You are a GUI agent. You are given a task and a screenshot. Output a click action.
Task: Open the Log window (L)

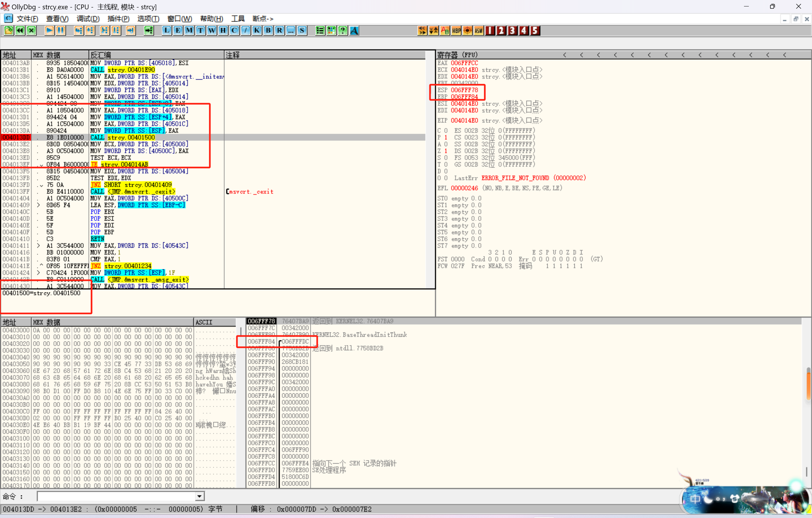coord(167,31)
